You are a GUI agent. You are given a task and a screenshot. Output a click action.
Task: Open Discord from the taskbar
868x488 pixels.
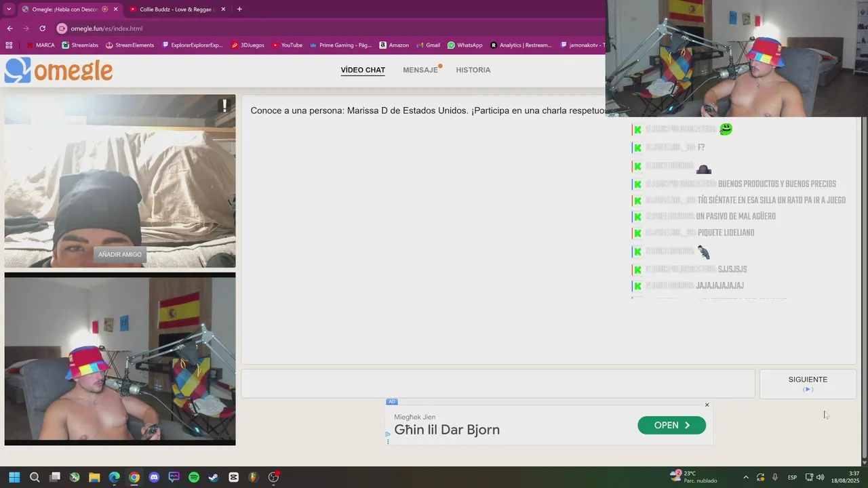coord(154,477)
